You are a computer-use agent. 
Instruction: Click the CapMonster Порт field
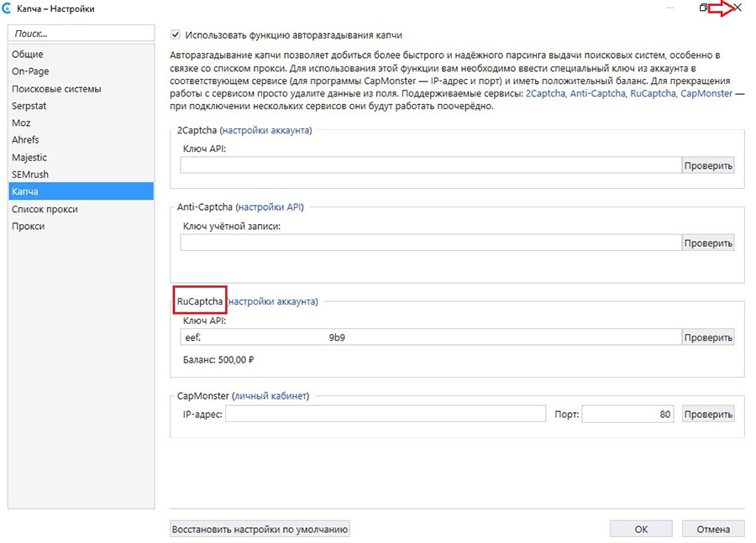point(627,414)
